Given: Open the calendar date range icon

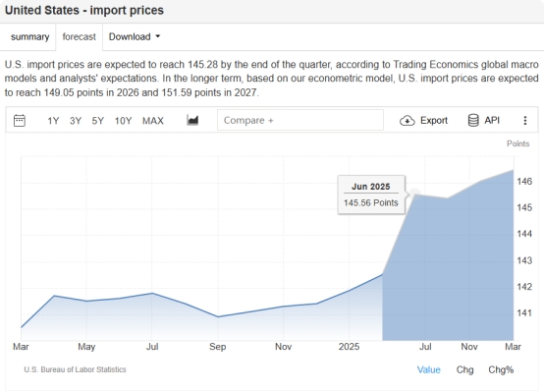Looking at the screenshot, I should 20,121.
